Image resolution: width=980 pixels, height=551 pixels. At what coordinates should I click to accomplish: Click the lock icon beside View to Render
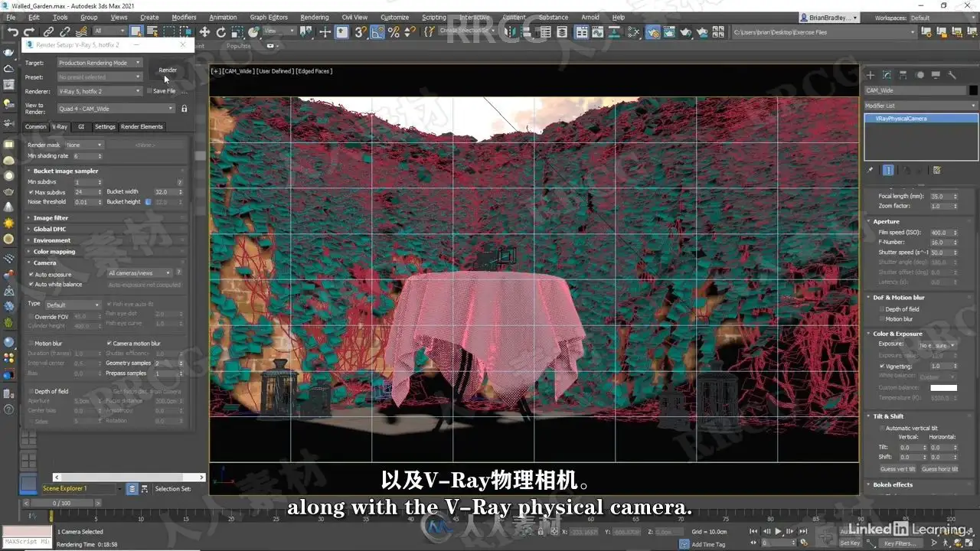tap(184, 109)
